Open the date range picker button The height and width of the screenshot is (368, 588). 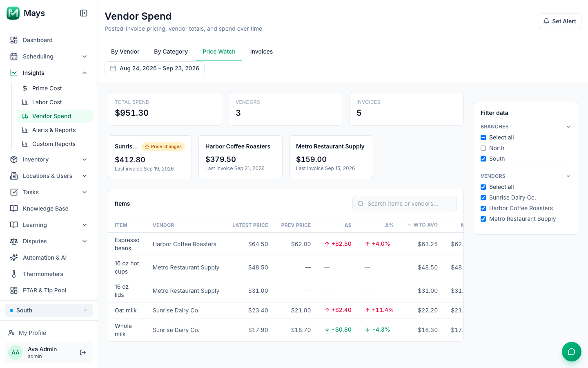point(154,68)
